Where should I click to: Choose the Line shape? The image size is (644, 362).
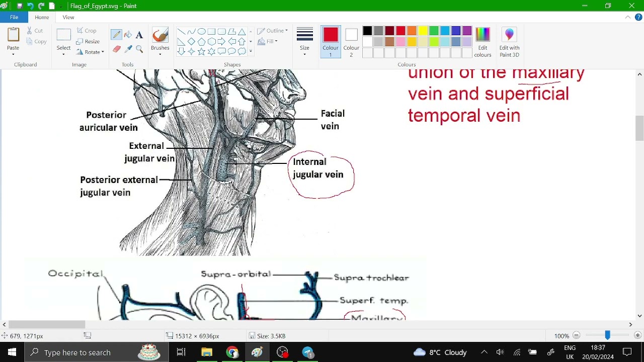(181, 31)
